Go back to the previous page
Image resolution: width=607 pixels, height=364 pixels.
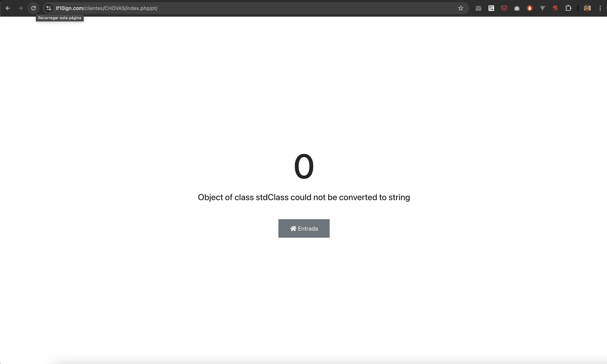(x=8, y=8)
